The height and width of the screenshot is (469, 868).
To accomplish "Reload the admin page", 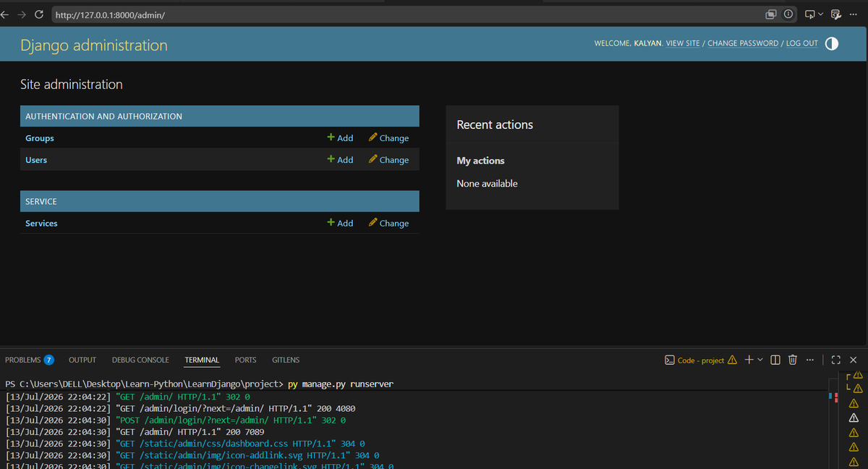I will coord(39,14).
